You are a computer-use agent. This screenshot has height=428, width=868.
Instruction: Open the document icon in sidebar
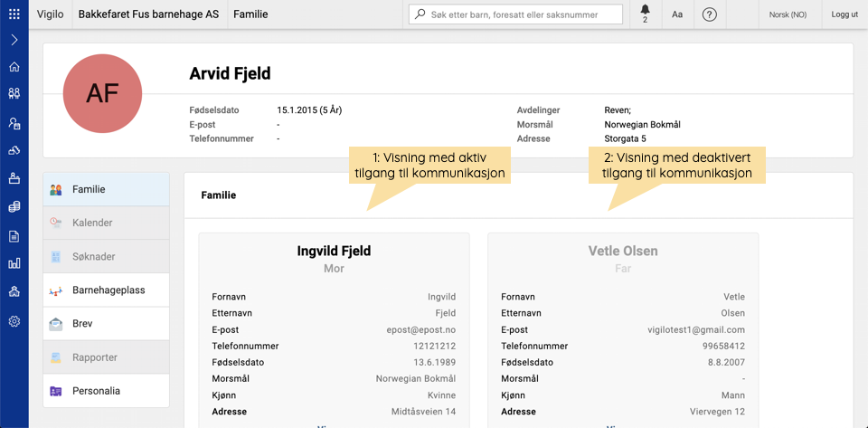click(x=14, y=237)
